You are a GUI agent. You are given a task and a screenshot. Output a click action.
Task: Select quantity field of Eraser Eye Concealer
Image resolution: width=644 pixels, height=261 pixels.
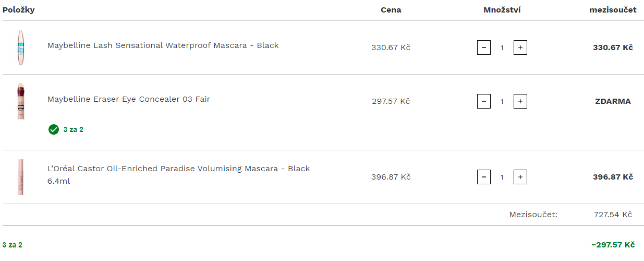click(x=502, y=101)
